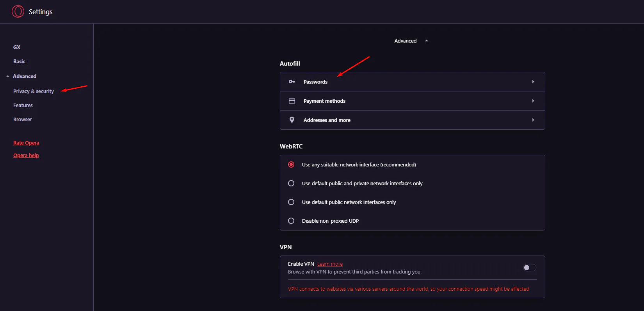Screen dimensions: 644x311
Task: Click the VPN section heading
Action: 286,247
